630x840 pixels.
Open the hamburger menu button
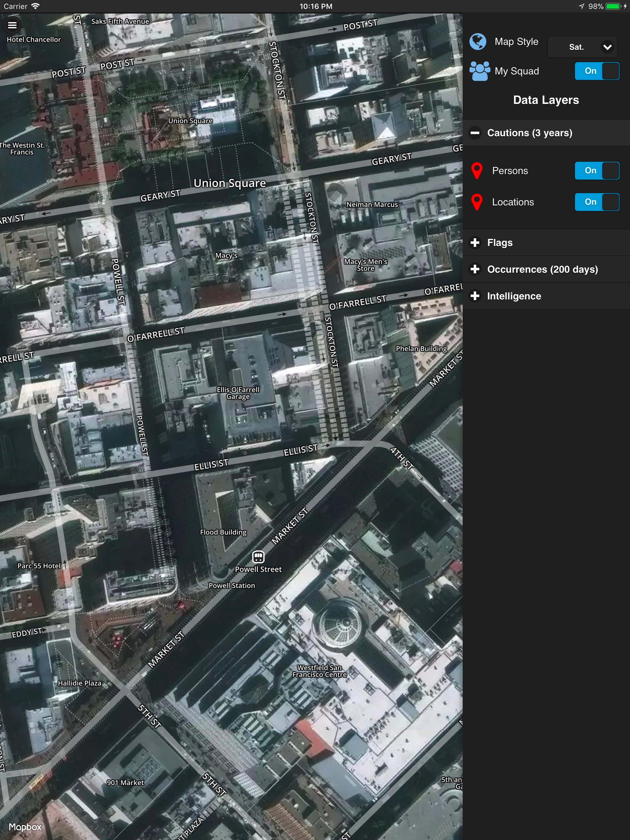[12, 25]
